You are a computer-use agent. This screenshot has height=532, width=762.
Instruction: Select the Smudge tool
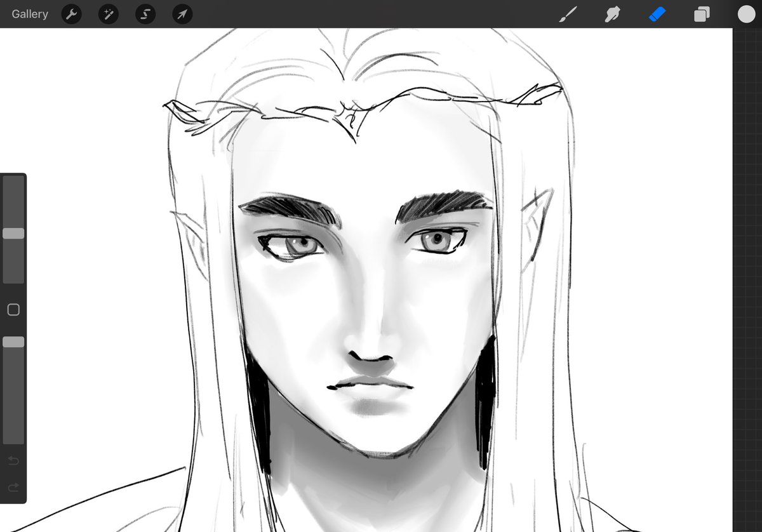click(x=613, y=13)
